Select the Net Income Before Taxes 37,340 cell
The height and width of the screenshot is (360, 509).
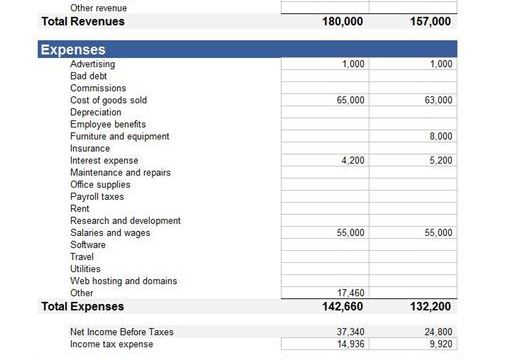pos(325,332)
